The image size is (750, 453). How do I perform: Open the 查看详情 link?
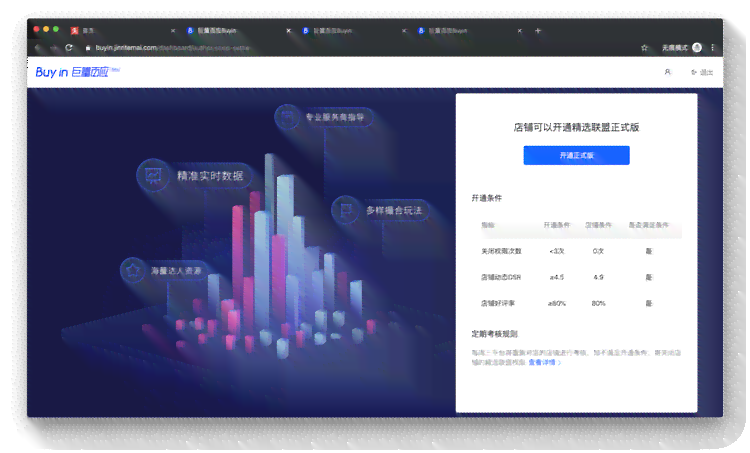point(544,363)
